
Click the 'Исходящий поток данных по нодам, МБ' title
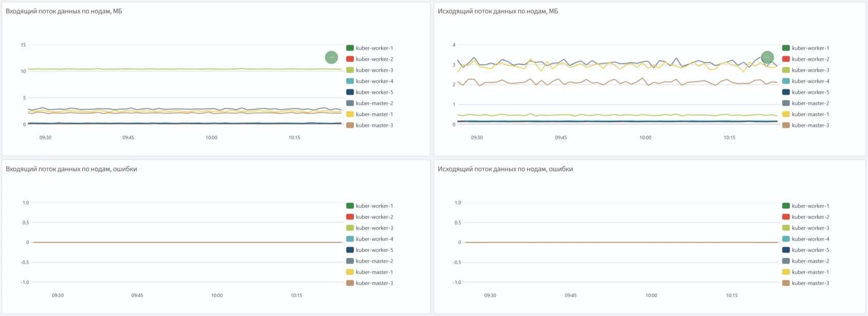coord(498,11)
